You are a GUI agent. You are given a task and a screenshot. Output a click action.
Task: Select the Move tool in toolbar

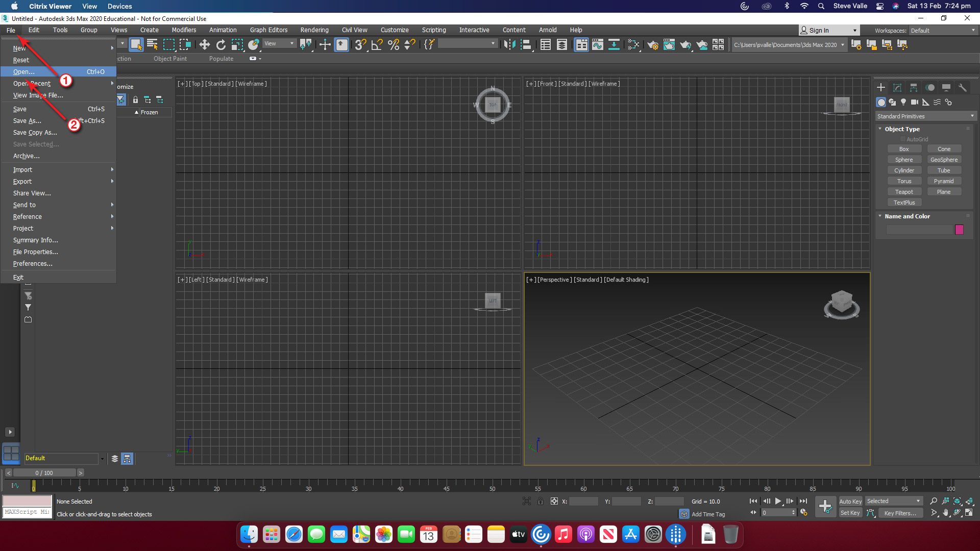pos(205,45)
